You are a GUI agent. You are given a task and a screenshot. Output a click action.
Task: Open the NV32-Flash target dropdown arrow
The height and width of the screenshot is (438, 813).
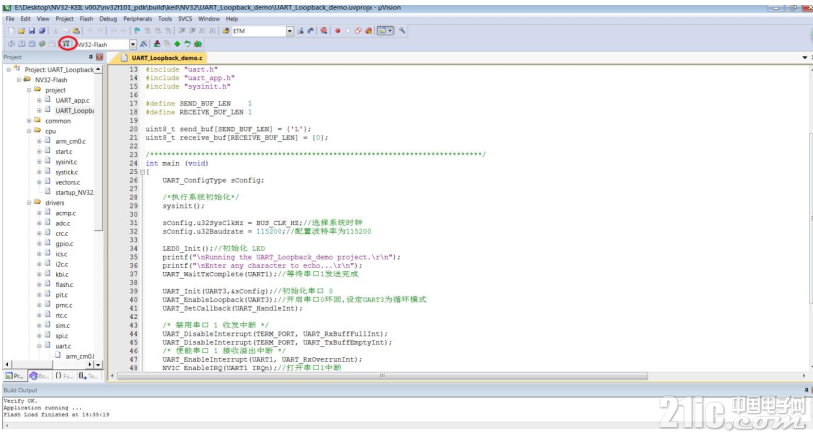(133, 45)
